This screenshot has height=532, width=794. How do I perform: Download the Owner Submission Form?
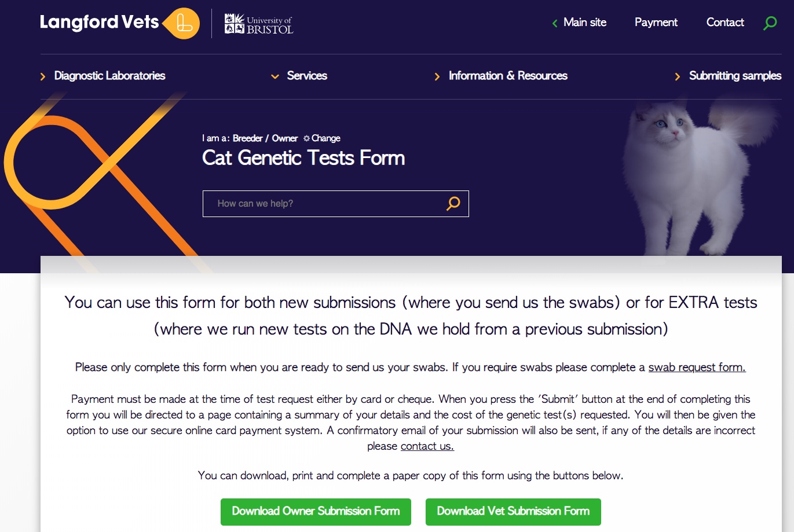click(x=315, y=512)
